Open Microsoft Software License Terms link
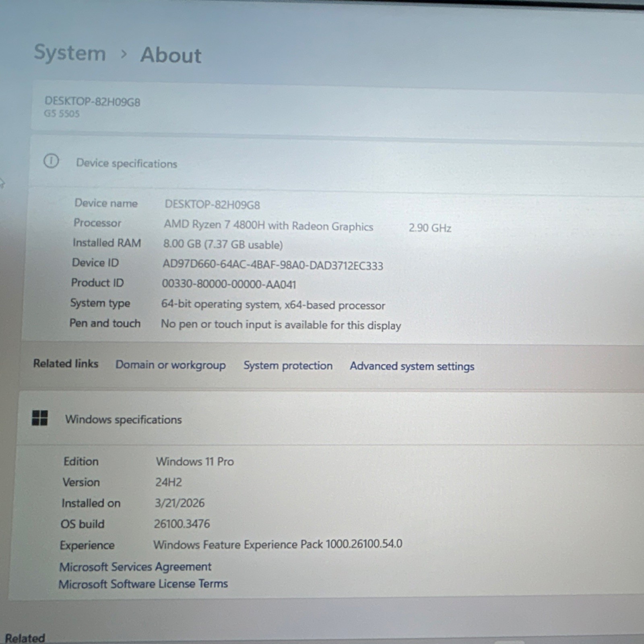644x644 pixels. 143,584
